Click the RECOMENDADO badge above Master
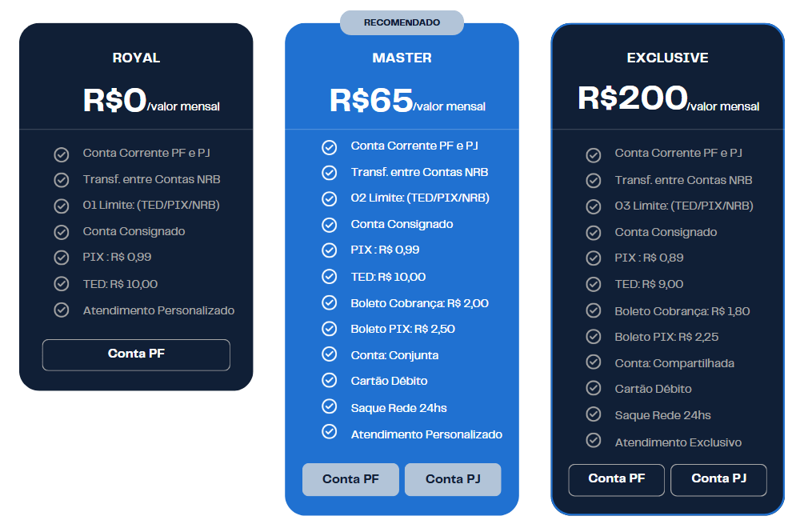Viewport: 812px width, 520px height. (402, 22)
